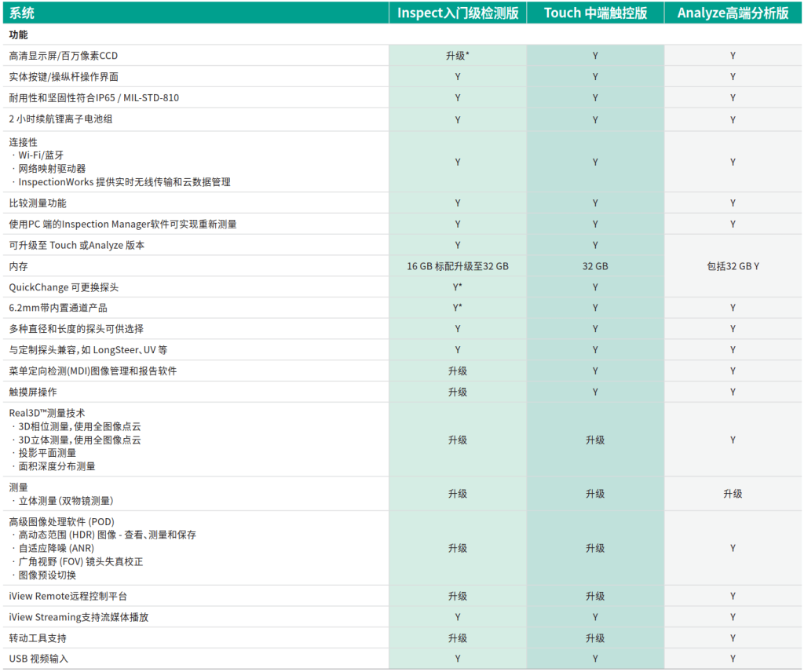Viewport: 804px width, 672px height.
Task: Click Touch column 升级 in 转动工具支持 row
Action: 595,638
